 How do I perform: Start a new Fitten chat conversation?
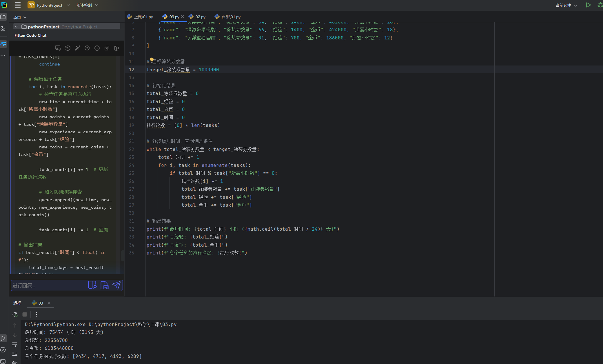coord(58,48)
